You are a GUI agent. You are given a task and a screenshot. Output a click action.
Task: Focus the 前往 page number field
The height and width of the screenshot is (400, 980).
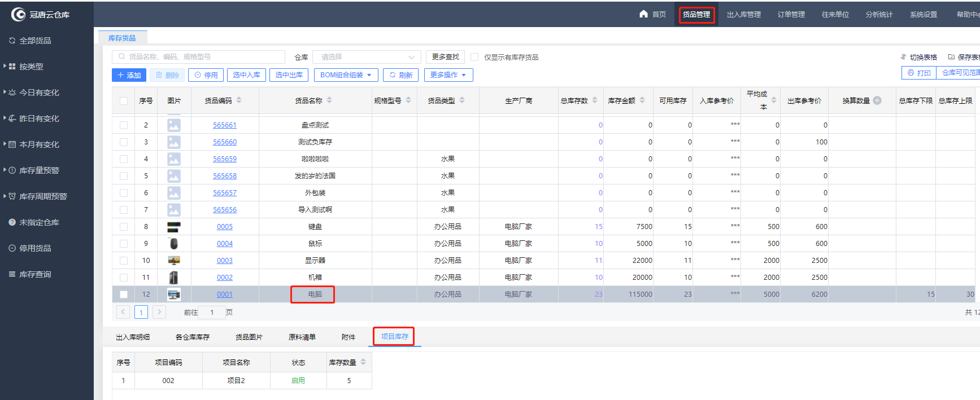[x=212, y=313]
